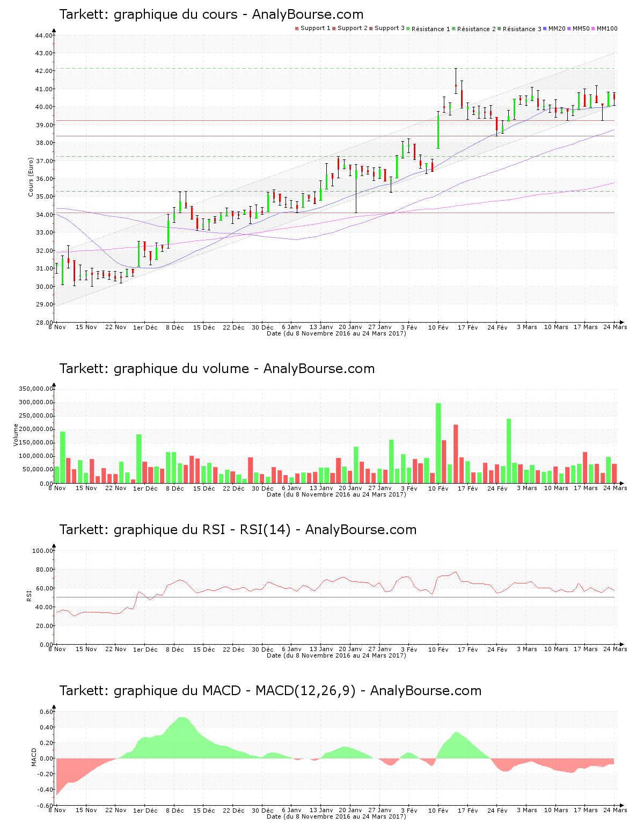
Task: Select the Résistance 3 legend entry
Action: pos(519,29)
